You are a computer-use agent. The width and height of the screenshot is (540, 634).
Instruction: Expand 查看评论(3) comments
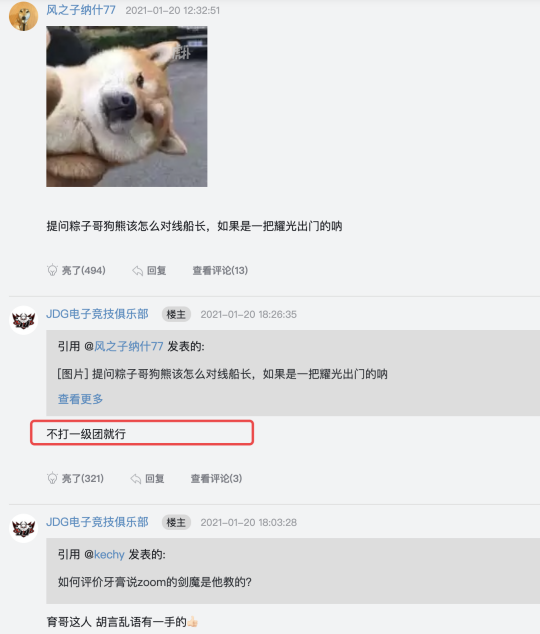pos(216,479)
